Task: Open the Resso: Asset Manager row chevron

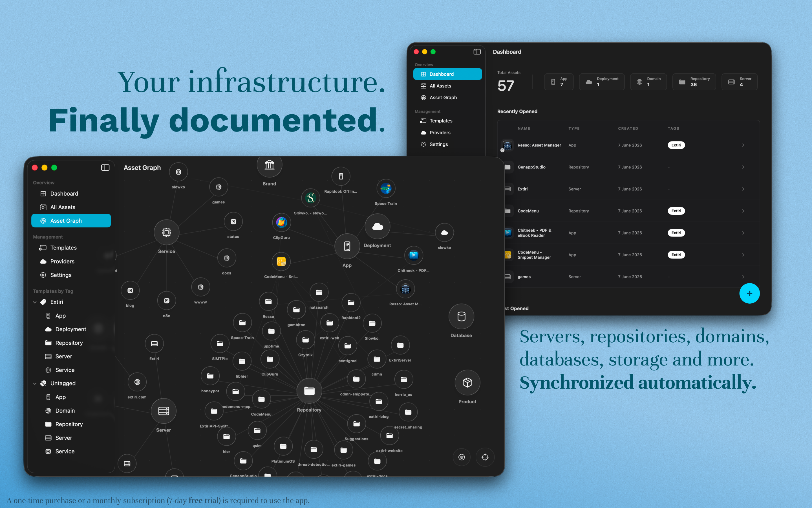Action: 743,145
